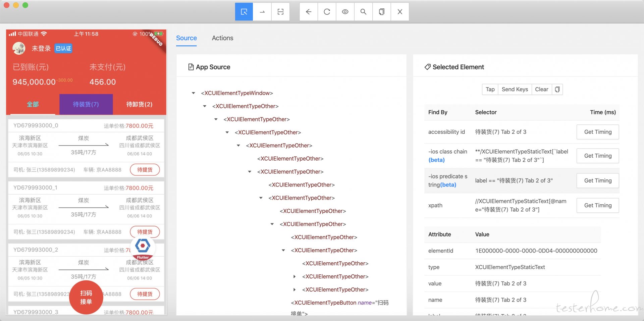This screenshot has width=644, height=321.
Task: Collapse the first XCUIElementTypeOther node under Window
Action: point(205,106)
